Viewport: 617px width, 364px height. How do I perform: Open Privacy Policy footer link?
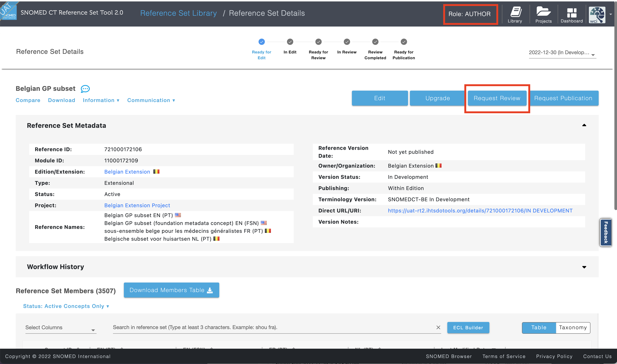(x=554, y=356)
